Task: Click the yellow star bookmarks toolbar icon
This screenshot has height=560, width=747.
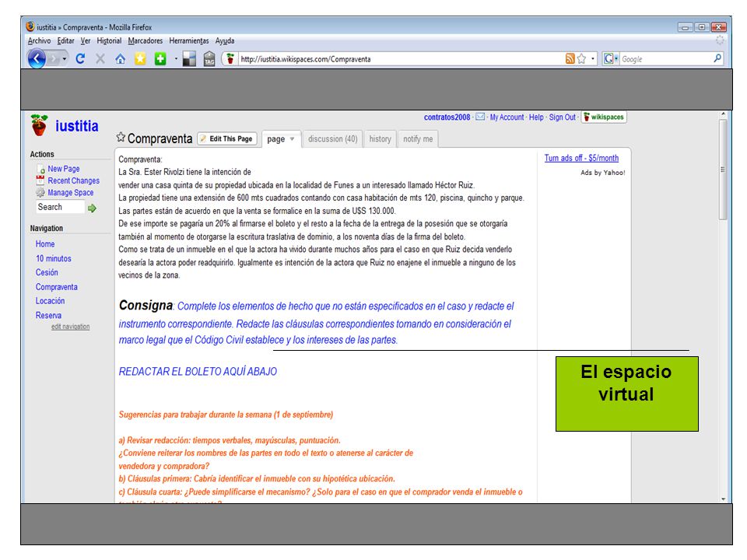Action: [x=140, y=59]
